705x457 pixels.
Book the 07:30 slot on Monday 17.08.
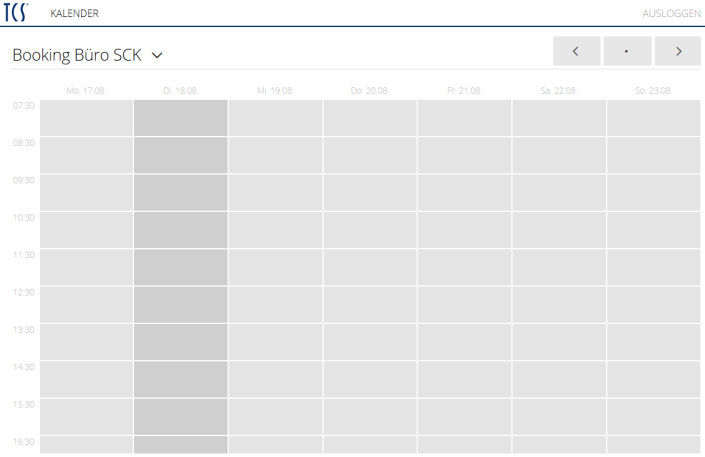click(86, 118)
